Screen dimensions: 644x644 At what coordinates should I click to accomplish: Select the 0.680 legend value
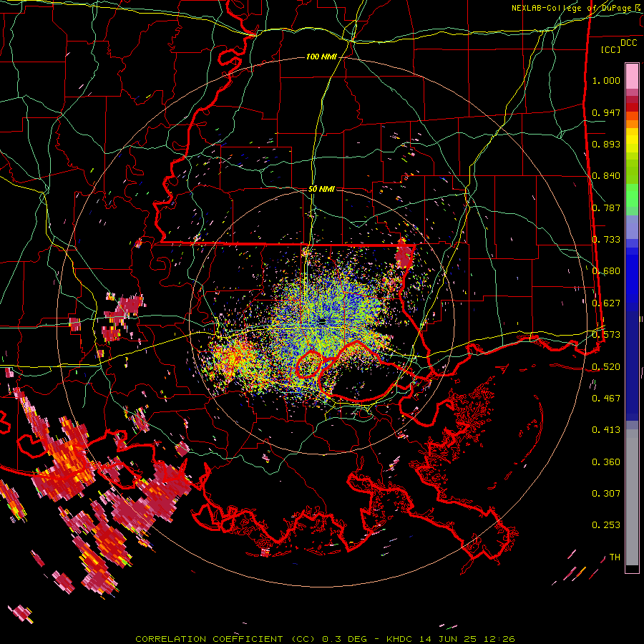point(606,271)
